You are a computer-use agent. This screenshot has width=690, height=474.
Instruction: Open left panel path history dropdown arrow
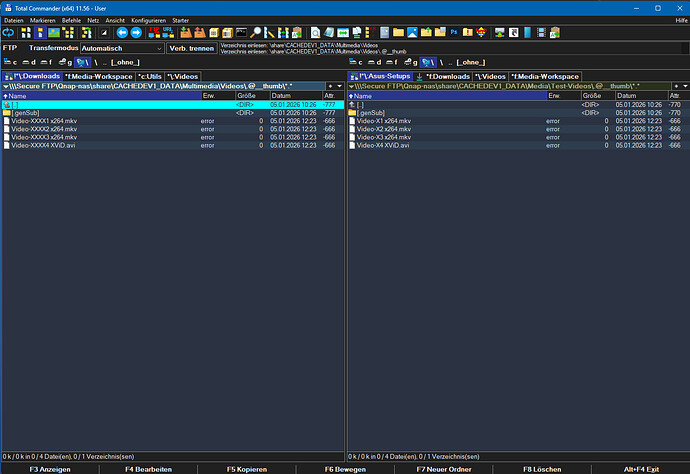tap(338, 86)
